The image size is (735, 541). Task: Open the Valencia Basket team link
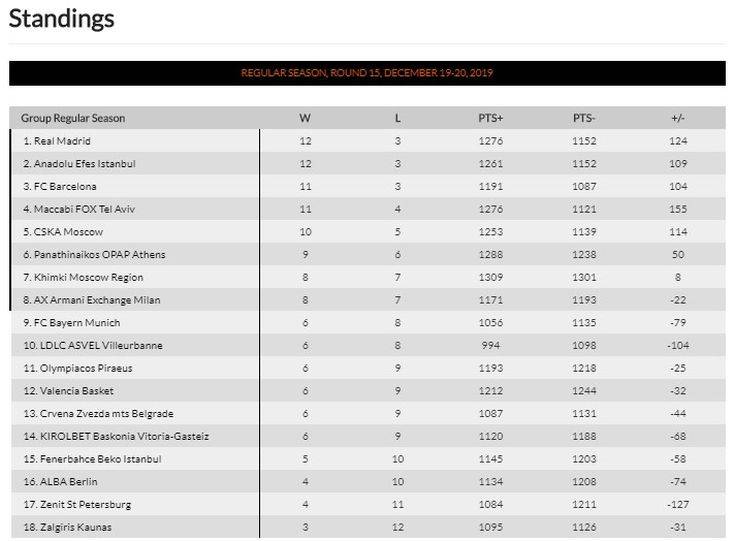click(x=73, y=391)
